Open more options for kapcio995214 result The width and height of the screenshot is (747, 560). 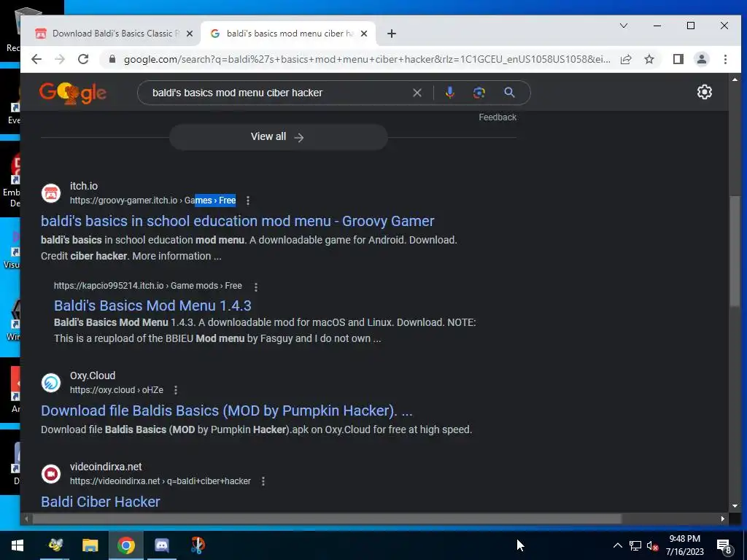256,287
